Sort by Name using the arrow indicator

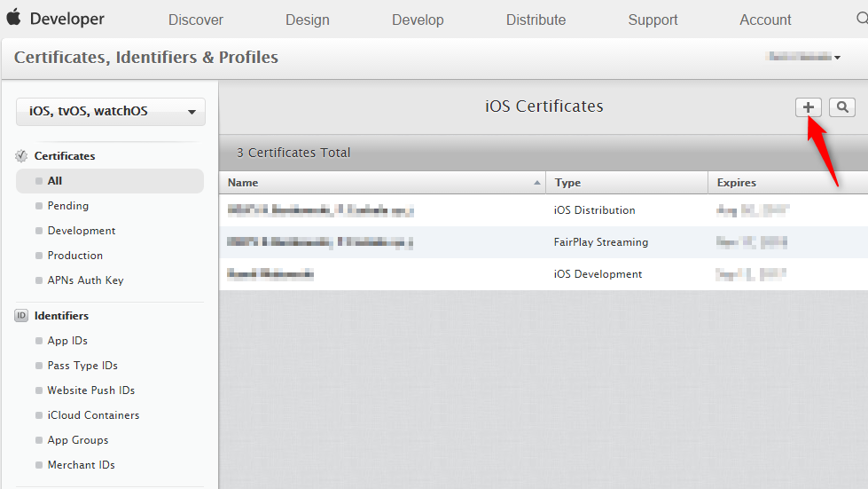[x=536, y=183]
